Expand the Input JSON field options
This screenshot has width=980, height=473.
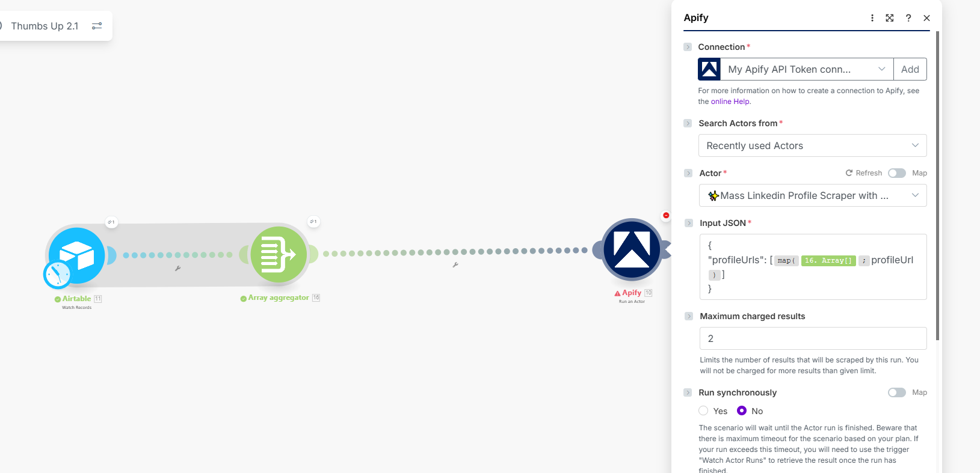click(689, 223)
